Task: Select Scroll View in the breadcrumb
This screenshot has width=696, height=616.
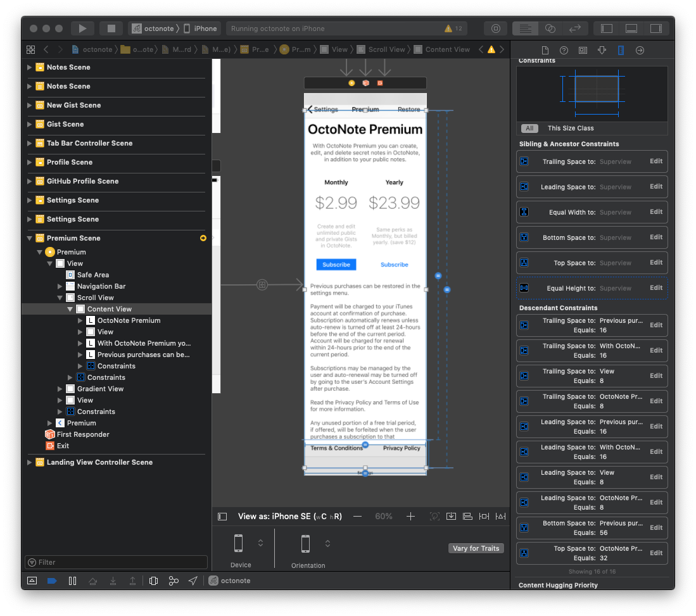Action: pos(382,49)
